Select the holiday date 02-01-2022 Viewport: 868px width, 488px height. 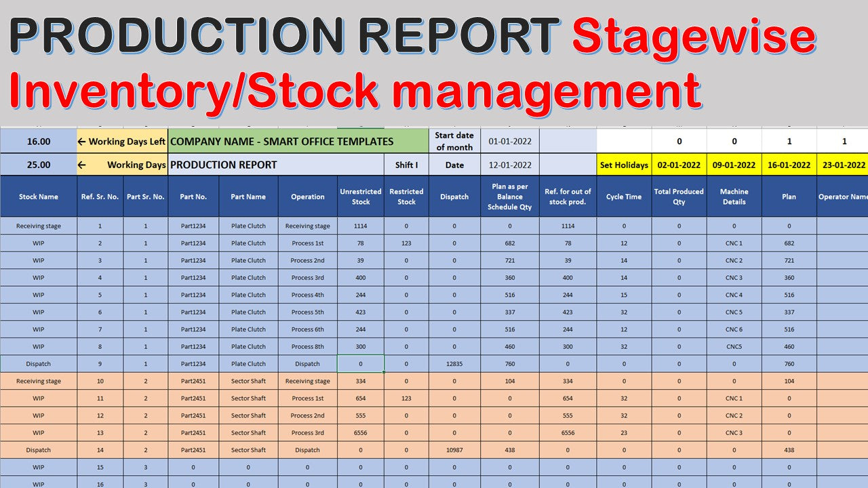pyautogui.click(x=679, y=165)
